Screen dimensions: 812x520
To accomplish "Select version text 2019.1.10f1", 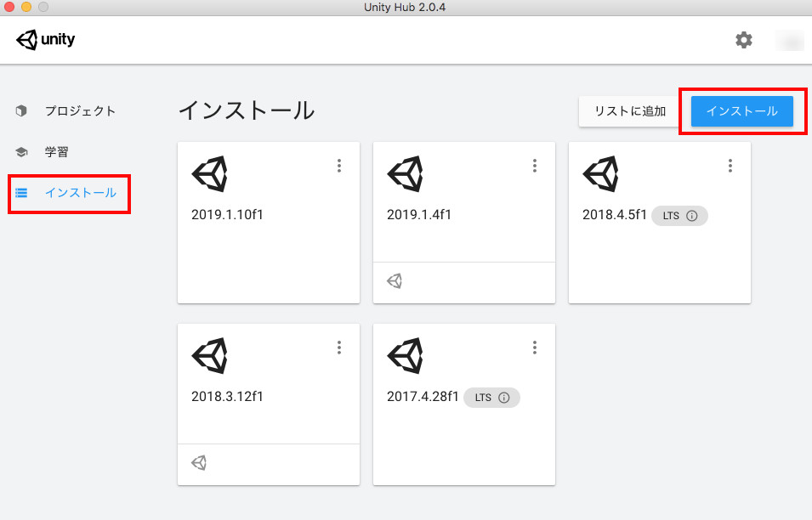I will pyautogui.click(x=227, y=215).
